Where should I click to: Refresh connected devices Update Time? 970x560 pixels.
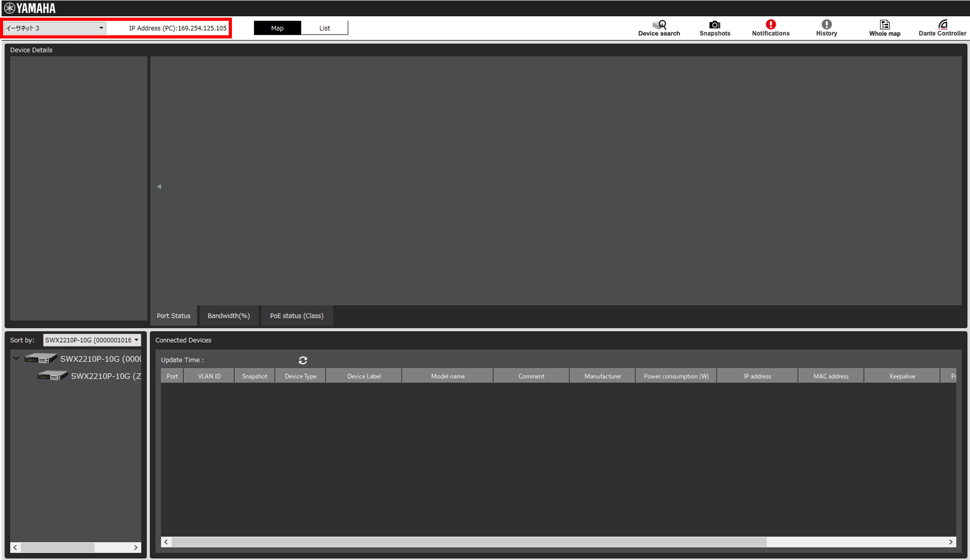303,360
